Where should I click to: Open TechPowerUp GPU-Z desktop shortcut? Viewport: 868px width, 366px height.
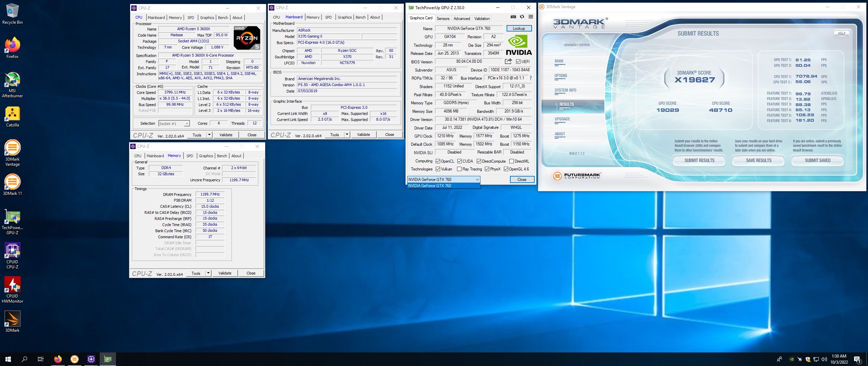[x=12, y=222]
